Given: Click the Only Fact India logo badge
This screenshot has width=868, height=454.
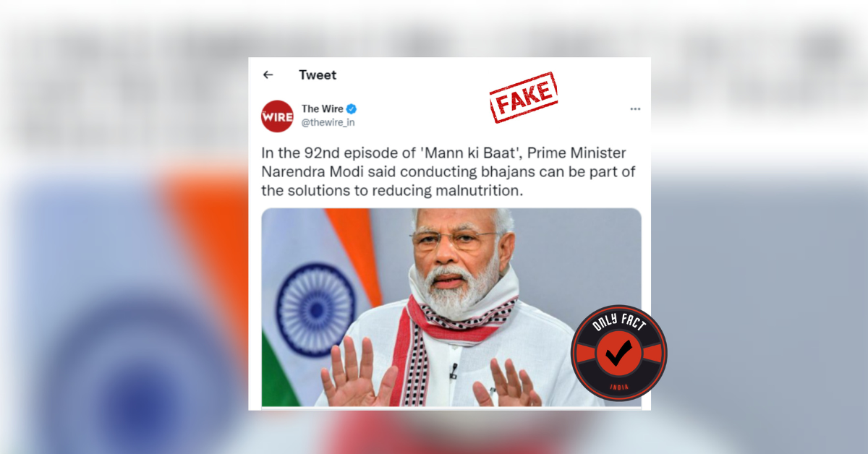Looking at the screenshot, I should tap(618, 353).
